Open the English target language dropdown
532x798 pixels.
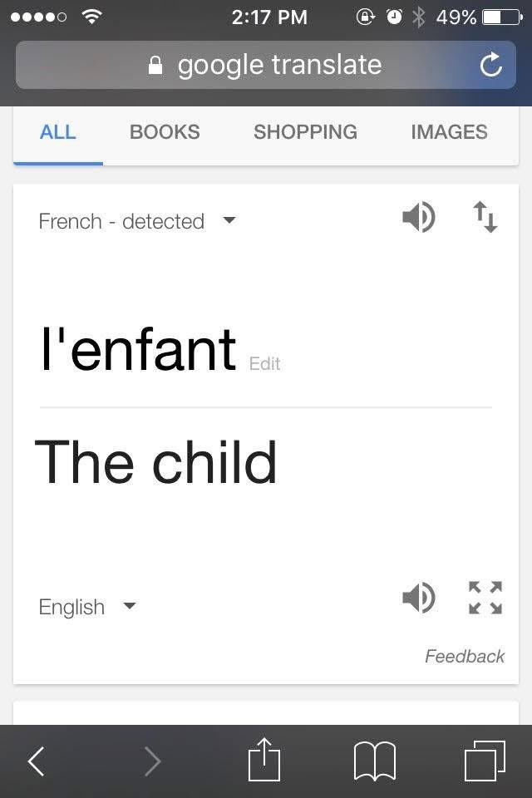[86, 607]
